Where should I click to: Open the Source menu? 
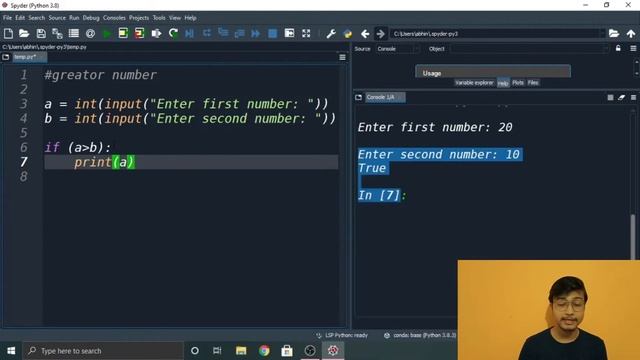click(57, 18)
